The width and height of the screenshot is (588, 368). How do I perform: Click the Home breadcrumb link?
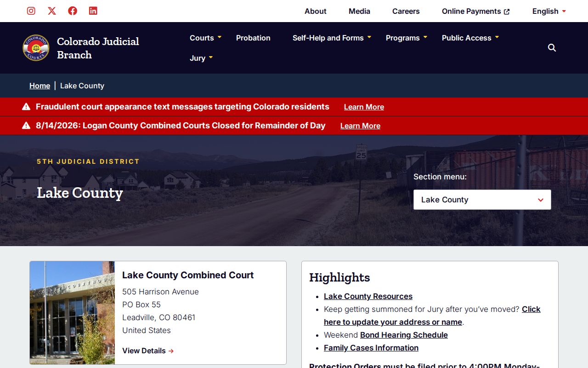coord(40,86)
